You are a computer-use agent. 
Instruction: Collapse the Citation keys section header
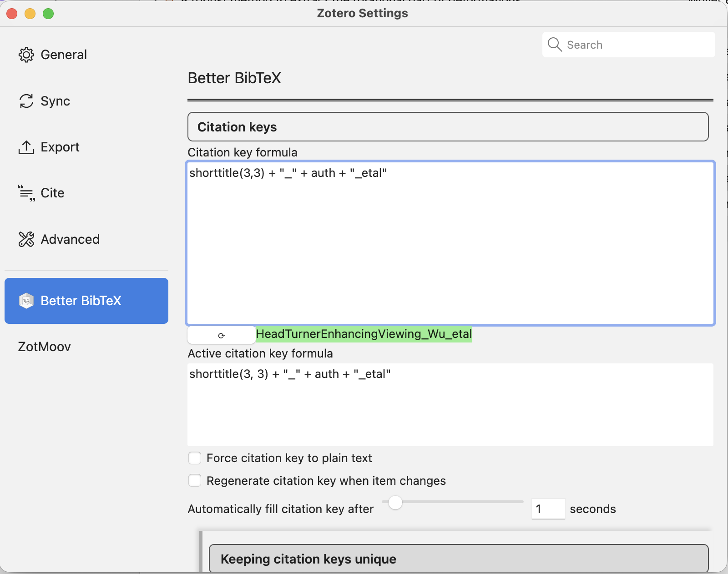click(448, 127)
